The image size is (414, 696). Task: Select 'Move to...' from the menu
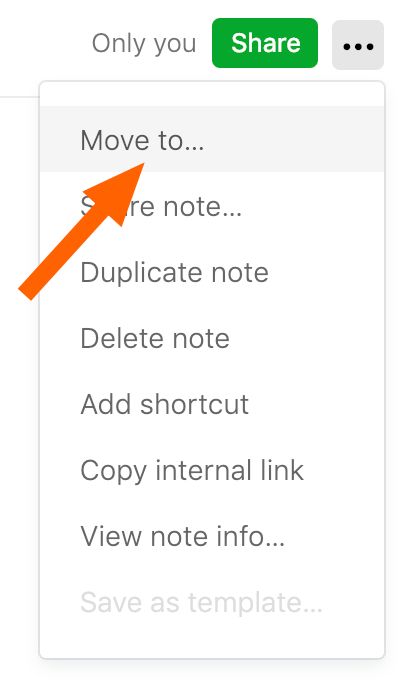(x=212, y=139)
